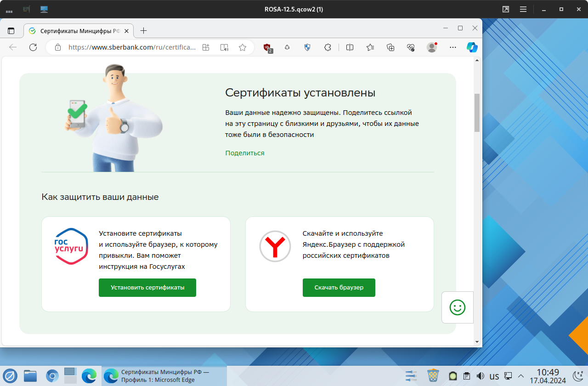The width and height of the screenshot is (588, 386).
Task: Go back to the previous page
Action: [13, 47]
